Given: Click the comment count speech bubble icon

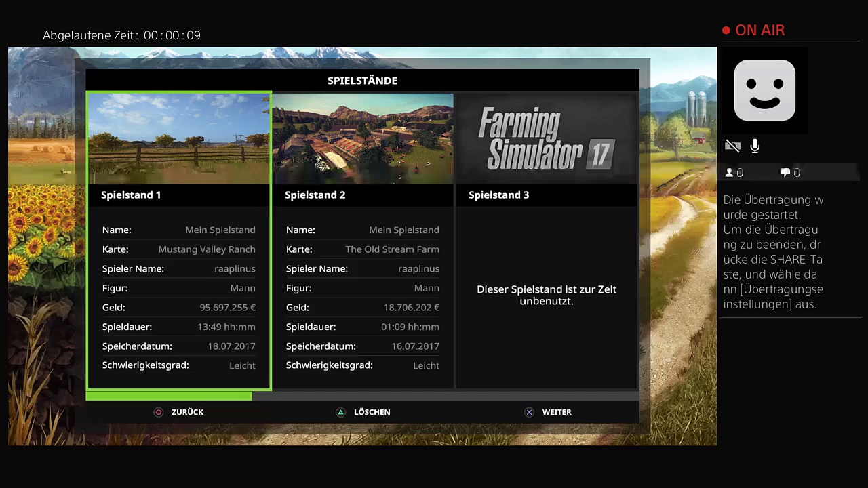Looking at the screenshot, I should tap(785, 173).
